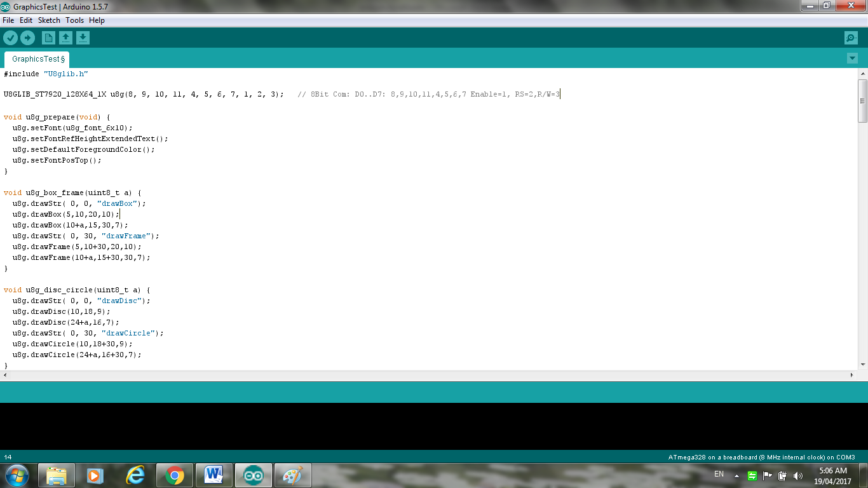
Task: Click u8g.drawDisc(10,18,9) line
Action: [61, 311]
